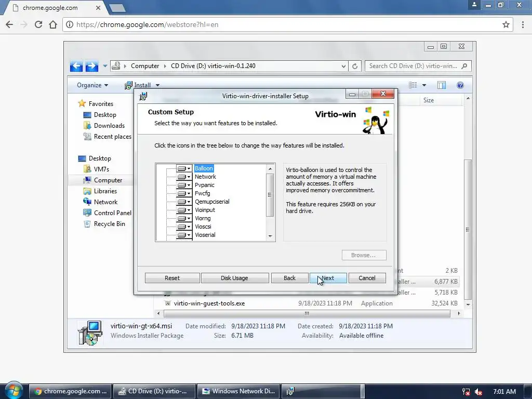The height and width of the screenshot is (399, 532).
Task: Select the Pvpanic feature label
Action: 204,185
